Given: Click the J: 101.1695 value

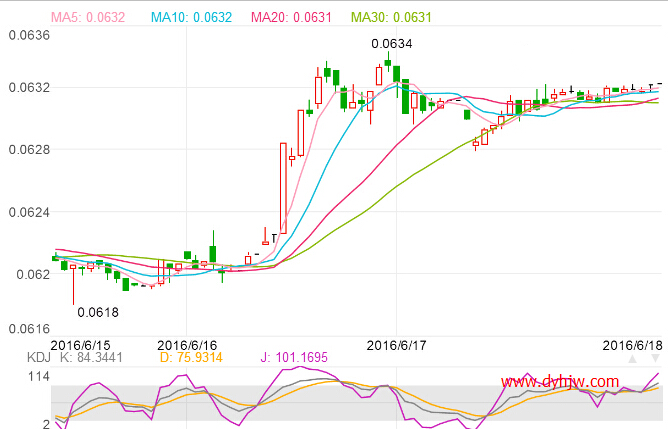Looking at the screenshot, I should coord(294,357).
